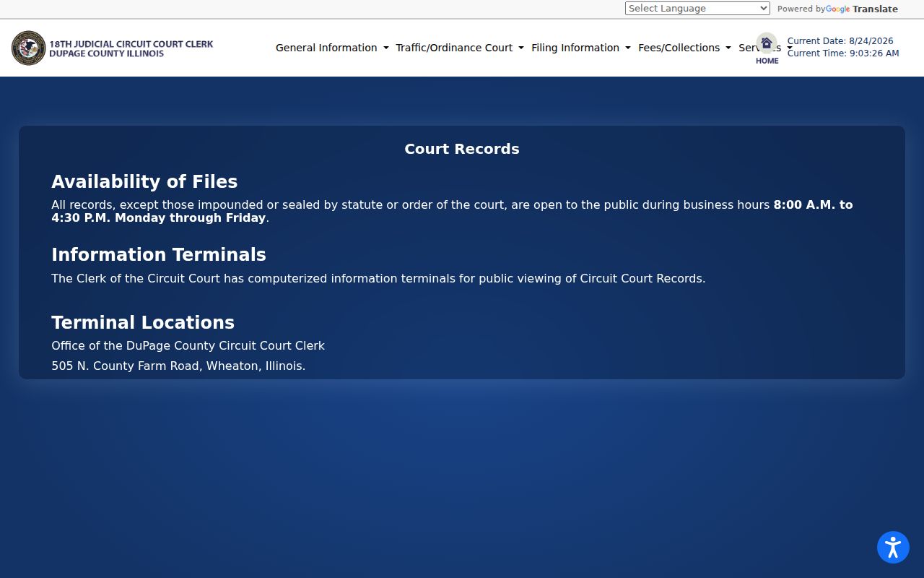Viewport: 924px width, 578px height.
Task: Open the Fees/Collections menu
Action: (x=684, y=48)
